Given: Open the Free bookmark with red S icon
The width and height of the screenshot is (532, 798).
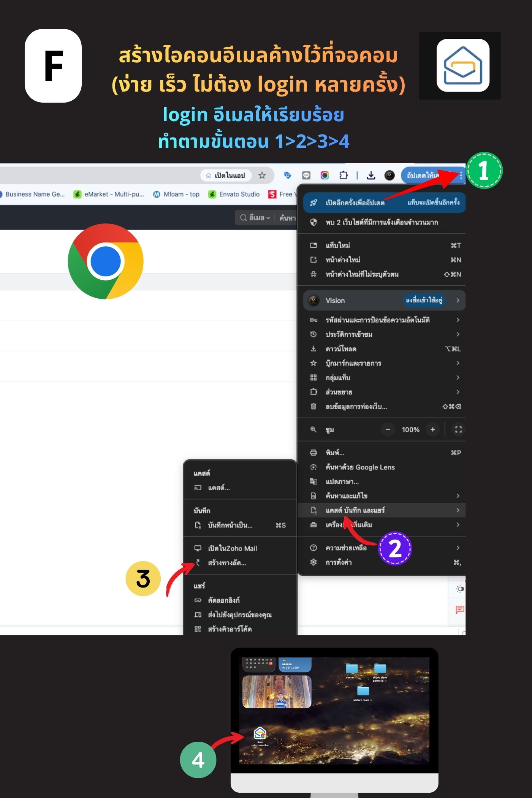Looking at the screenshot, I should point(282,194).
